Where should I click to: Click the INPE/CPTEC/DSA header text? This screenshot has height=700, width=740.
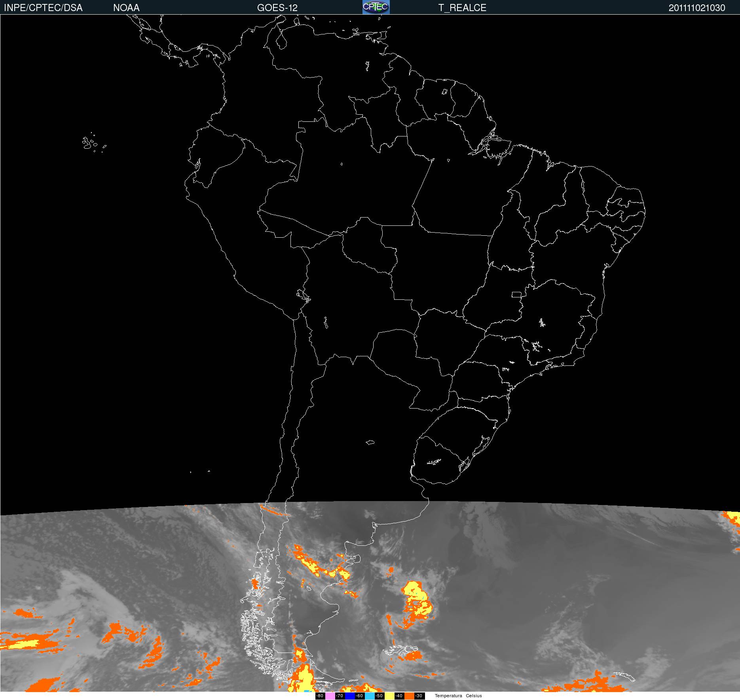(43, 8)
